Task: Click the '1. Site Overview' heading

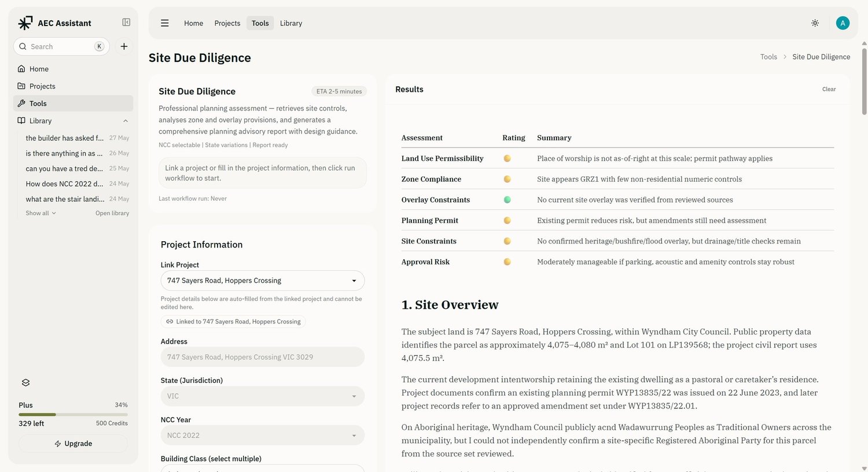Action: (450, 305)
